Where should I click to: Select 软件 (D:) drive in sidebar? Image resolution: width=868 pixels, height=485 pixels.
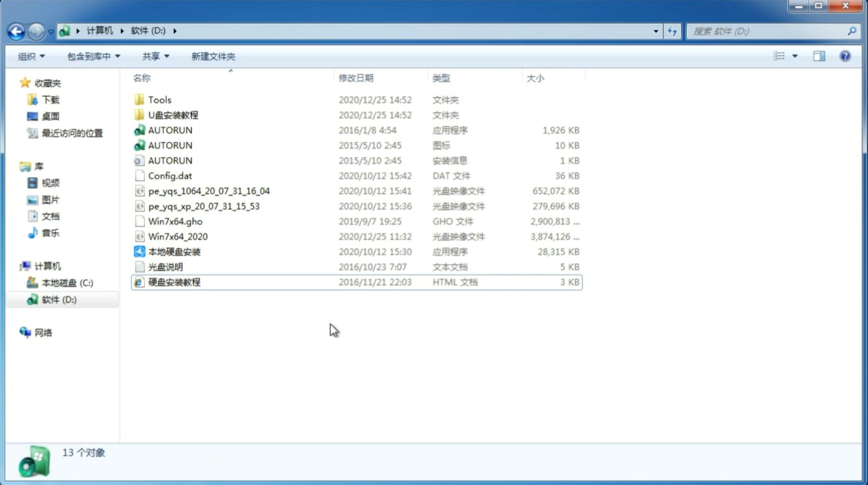coord(58,299)
